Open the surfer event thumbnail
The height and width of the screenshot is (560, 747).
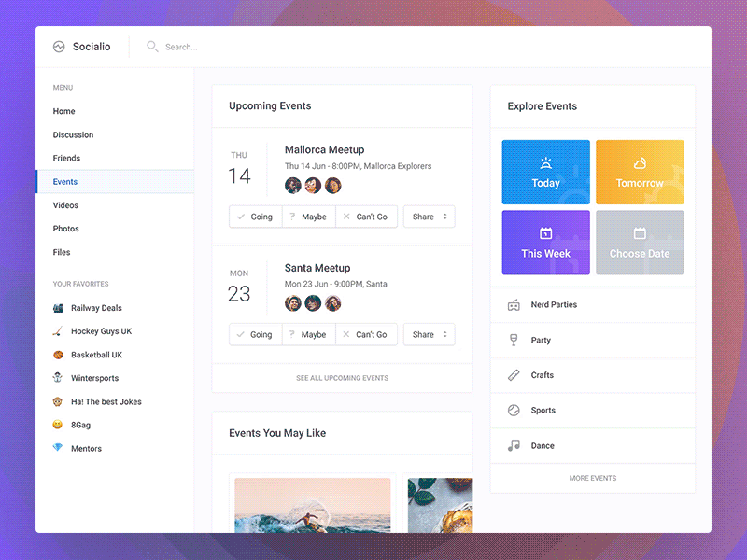tap(313, 505)
